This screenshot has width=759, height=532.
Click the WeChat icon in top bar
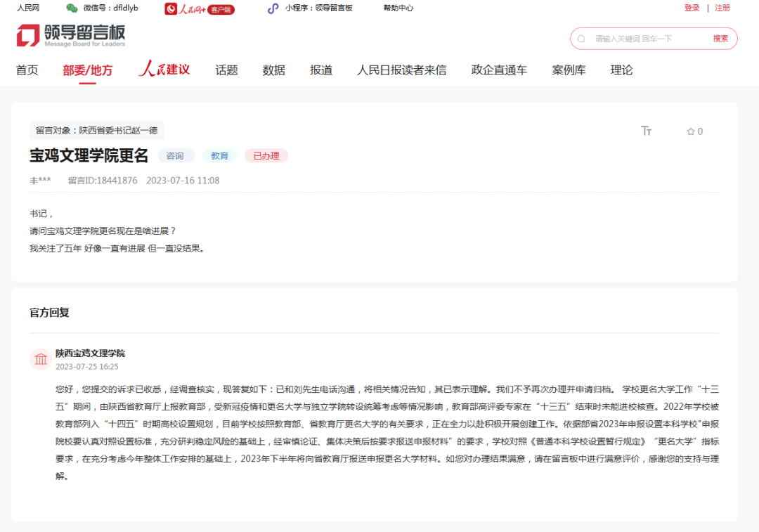(x=72, y=8)
